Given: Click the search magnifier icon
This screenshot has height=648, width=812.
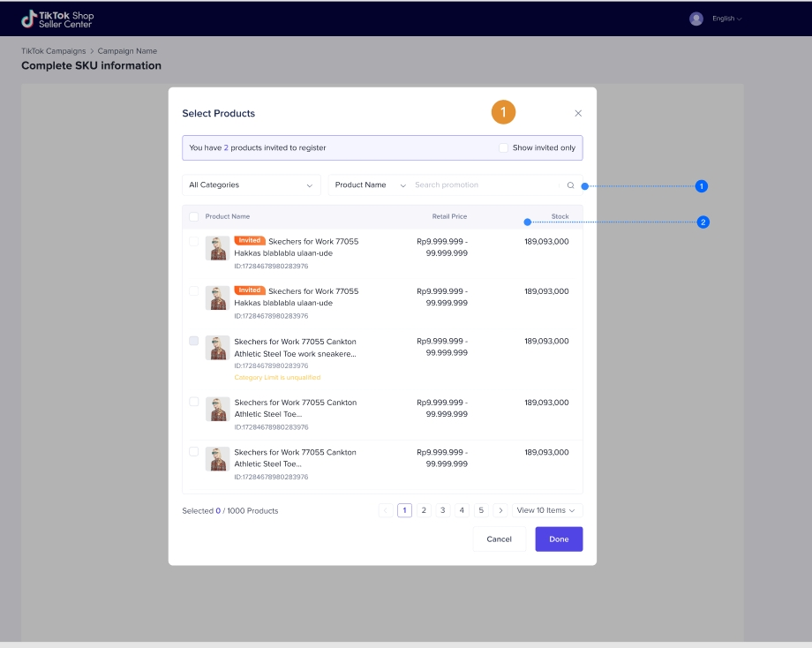Looking at the screenshot, I should coord(570,185).
